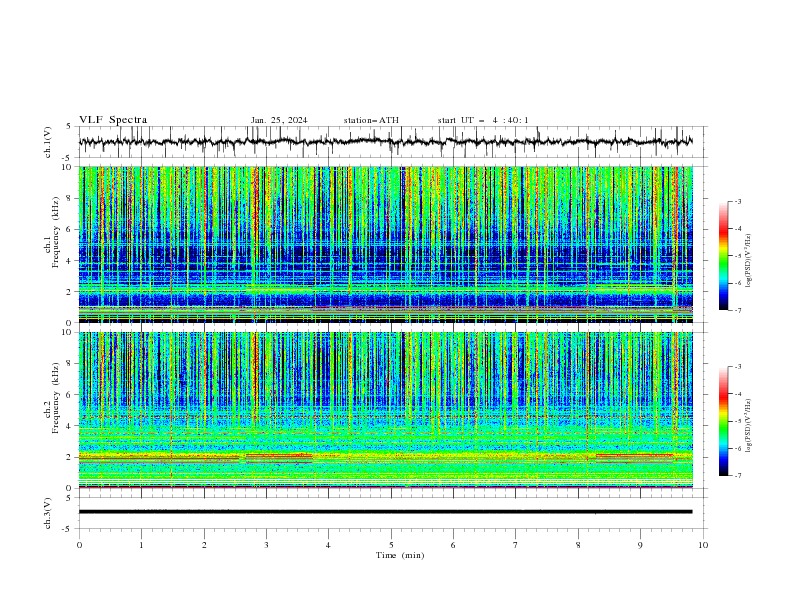This screenshot has height=612, width=792.
Task: Click the ch.1 spectrogram panel
Action: point(386,244)
